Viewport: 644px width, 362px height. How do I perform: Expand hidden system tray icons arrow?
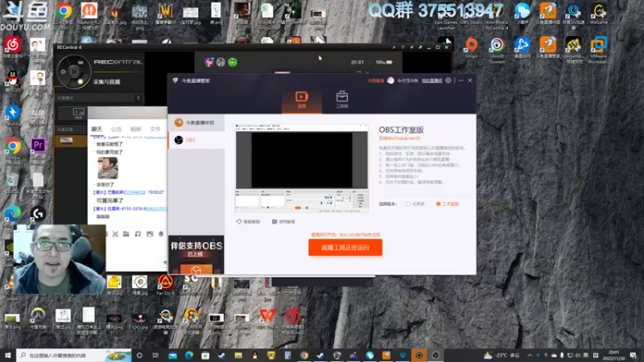tap(530, 356)
